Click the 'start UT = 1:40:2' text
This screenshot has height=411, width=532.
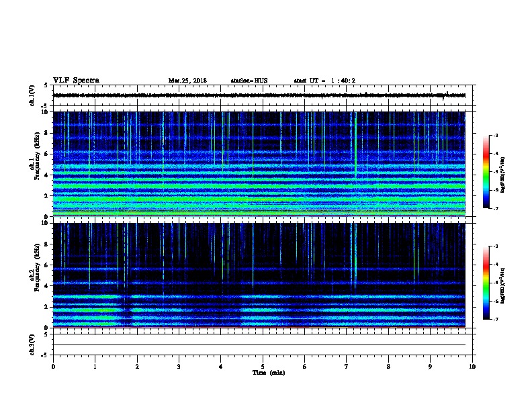point(324,81)
